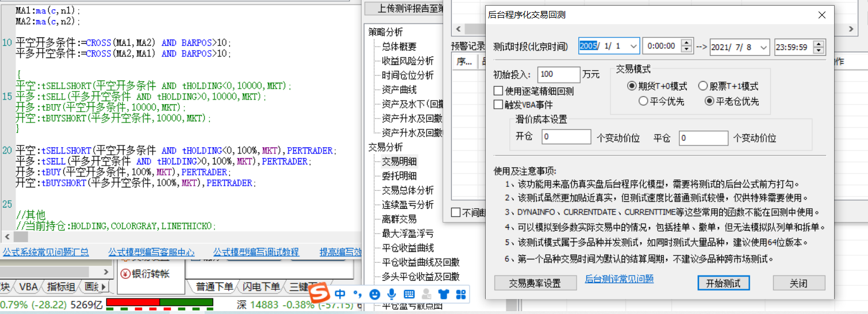Open Sogou skin shirt icon
The image size is (868, 314).
443,294
